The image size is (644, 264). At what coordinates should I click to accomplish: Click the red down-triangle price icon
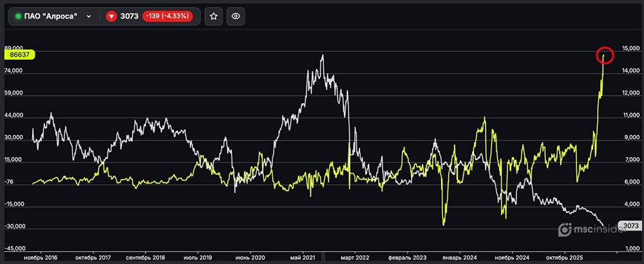(x=111, y=17)
